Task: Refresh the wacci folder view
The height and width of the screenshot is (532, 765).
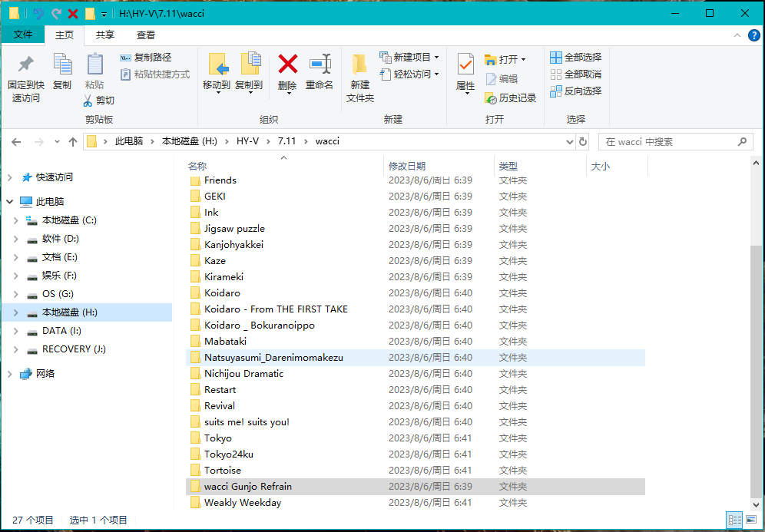Action: [582, 141]
